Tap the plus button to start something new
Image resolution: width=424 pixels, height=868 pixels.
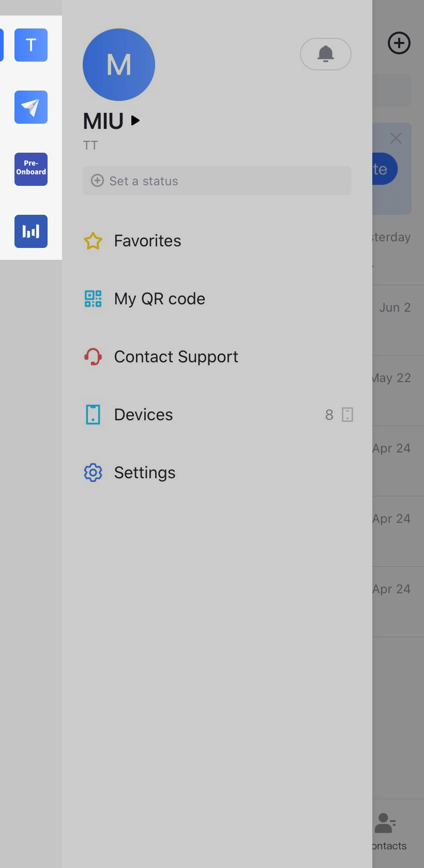click(399, 43)
